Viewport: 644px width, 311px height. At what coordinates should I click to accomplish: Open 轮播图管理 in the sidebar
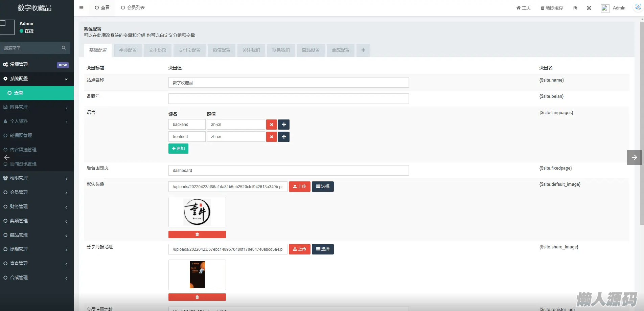point(37,136)
